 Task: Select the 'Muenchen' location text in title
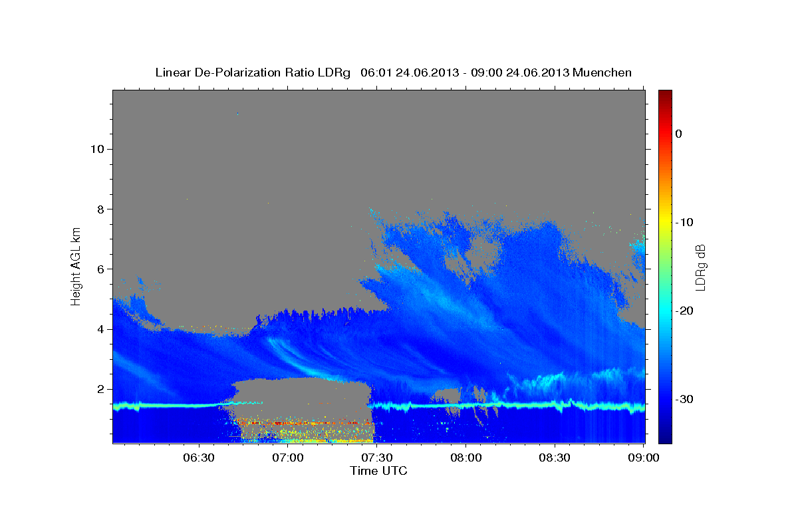coord(602,72)
